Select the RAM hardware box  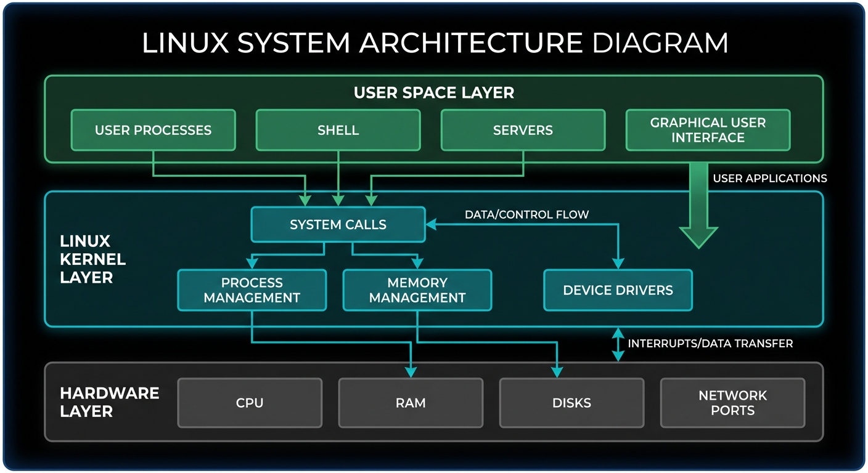pos(411,403)
